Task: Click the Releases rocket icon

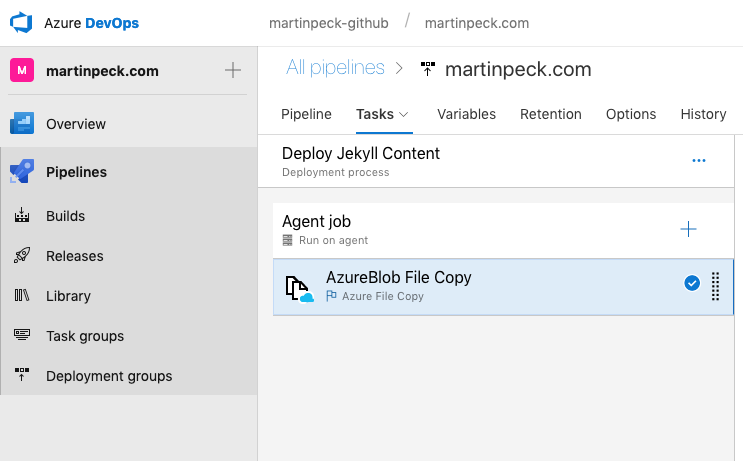Action: [22, 255]
